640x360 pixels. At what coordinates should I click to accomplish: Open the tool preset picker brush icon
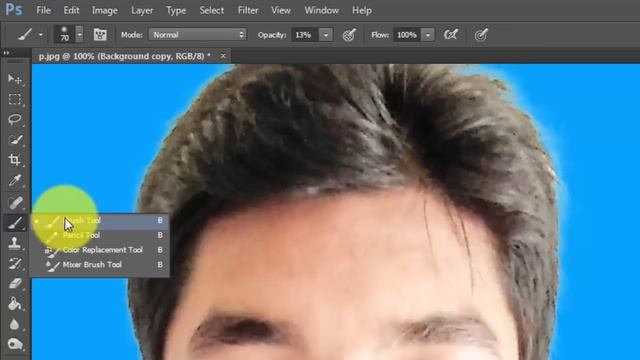click(25, 35)
